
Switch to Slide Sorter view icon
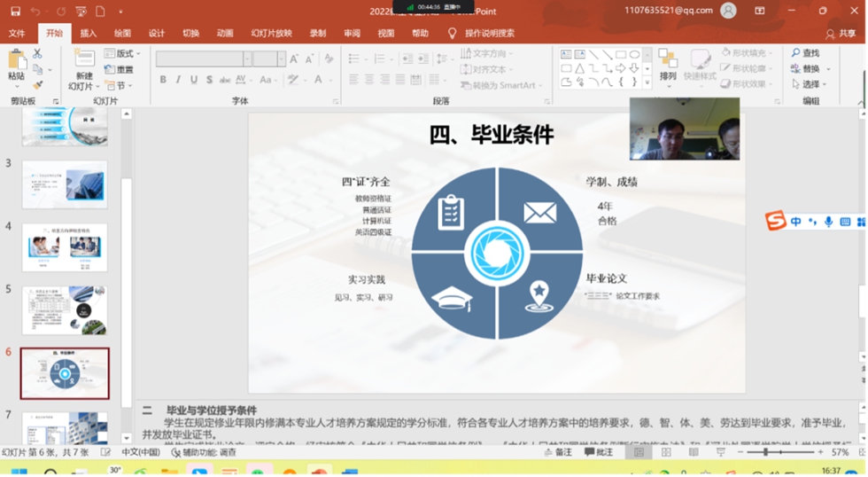[665, 452]
